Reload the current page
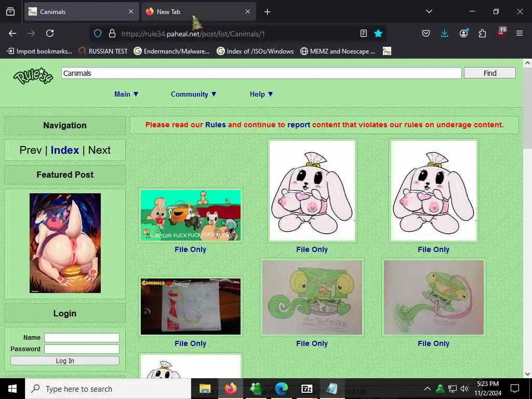This screenshot has height=399, width=532. click(x=50, y=33)
